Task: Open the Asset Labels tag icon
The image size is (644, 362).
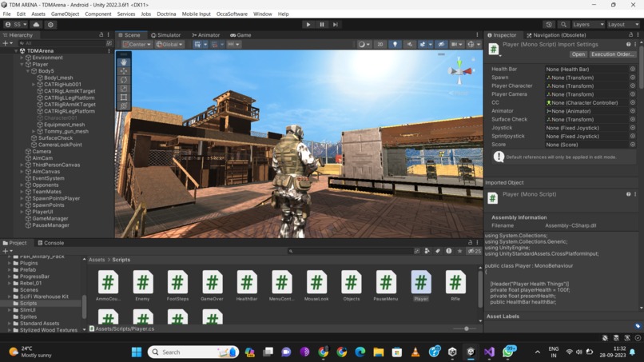Action: tap(638, 326)
